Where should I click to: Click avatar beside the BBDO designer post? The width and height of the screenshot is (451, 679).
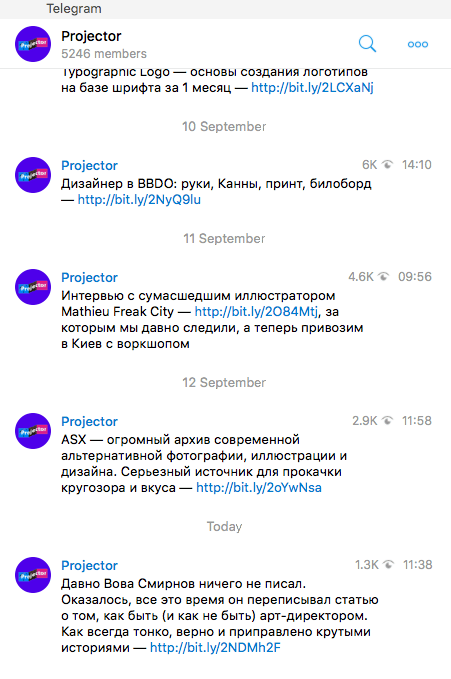pos(33,175)
